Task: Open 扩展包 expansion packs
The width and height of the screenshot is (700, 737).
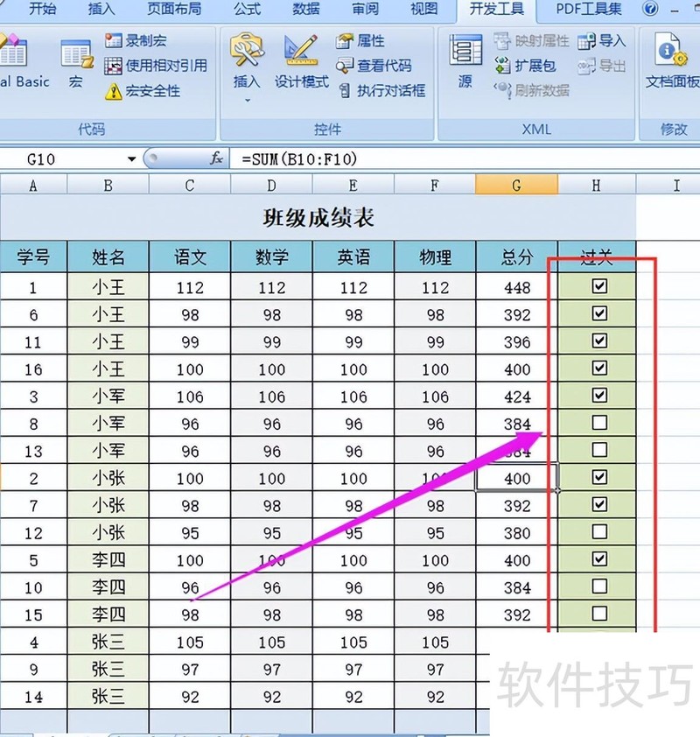Action: coord(525,66)
